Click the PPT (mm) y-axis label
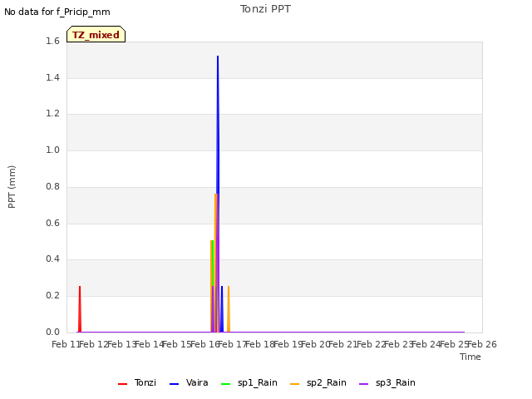This screenshot has width=532, height=399. tap(12, 187)
